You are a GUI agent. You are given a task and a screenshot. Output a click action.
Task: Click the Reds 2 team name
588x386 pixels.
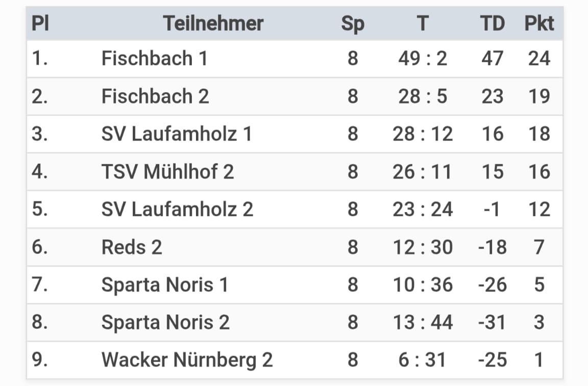pos(132,247)
